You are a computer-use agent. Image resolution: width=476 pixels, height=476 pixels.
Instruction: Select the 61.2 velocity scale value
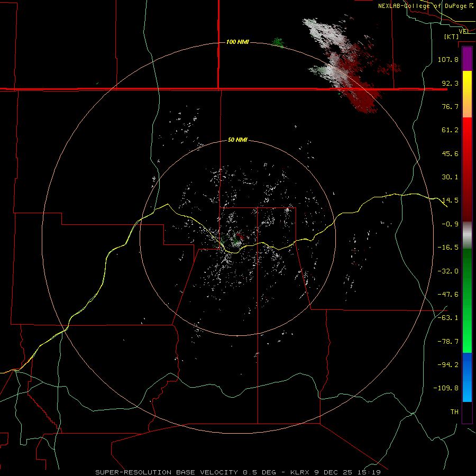450,130
